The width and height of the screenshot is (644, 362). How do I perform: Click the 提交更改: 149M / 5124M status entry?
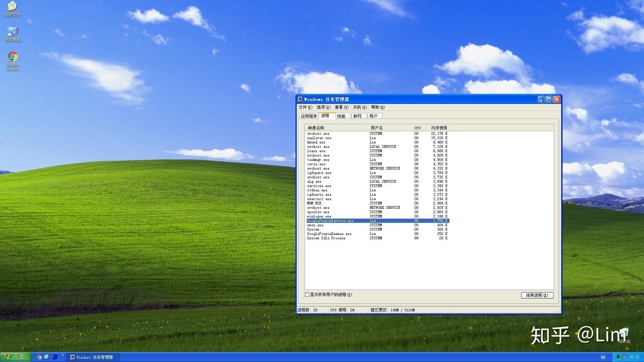409,310
